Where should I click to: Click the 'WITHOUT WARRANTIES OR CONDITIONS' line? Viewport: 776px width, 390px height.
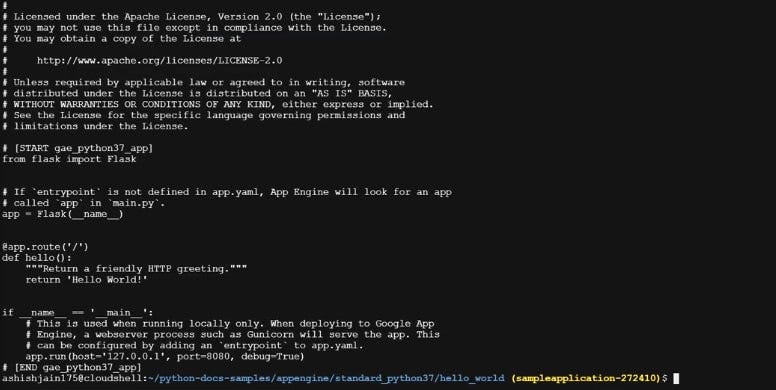[x=218, y=104]
